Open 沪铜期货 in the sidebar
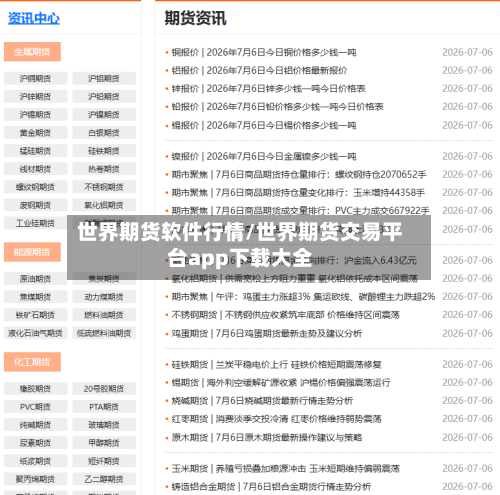 pyautogui.click(x=35, y=78)
